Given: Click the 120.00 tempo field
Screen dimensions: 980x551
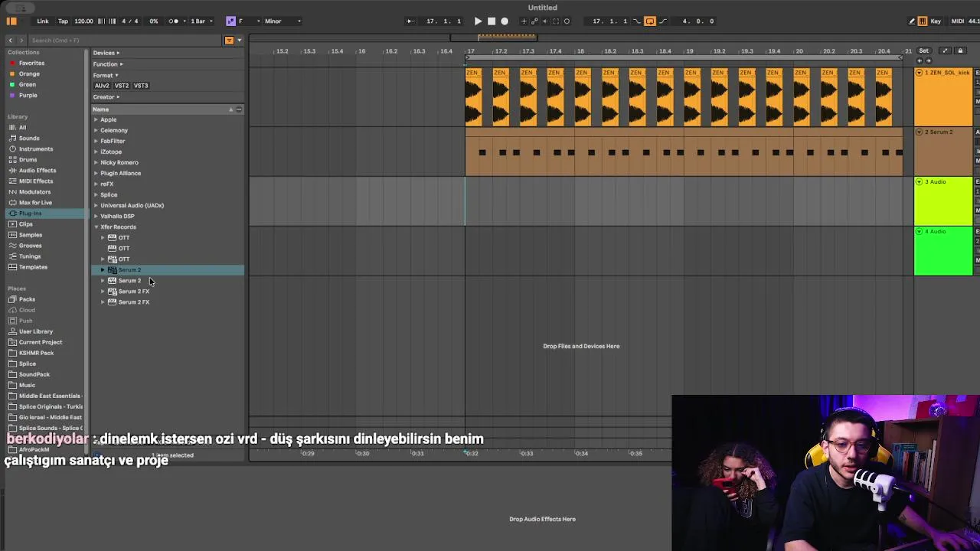Looking at the screenshot, I should click(x=83, y=21).
